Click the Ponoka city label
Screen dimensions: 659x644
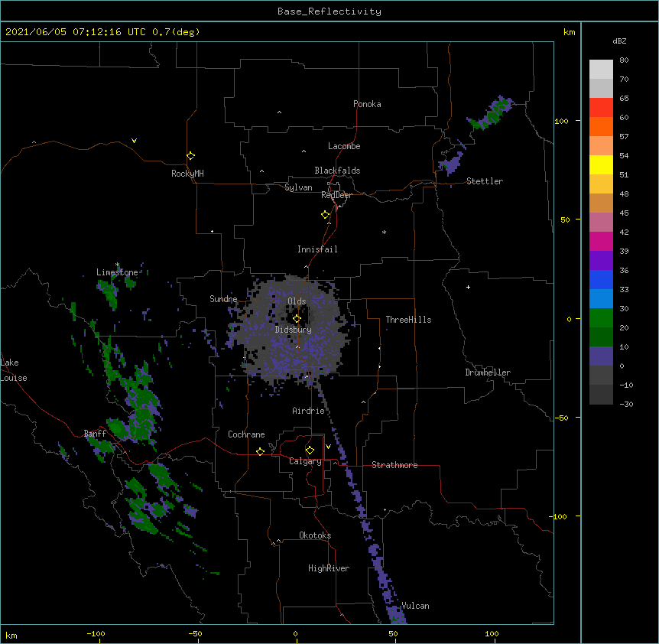367,104
